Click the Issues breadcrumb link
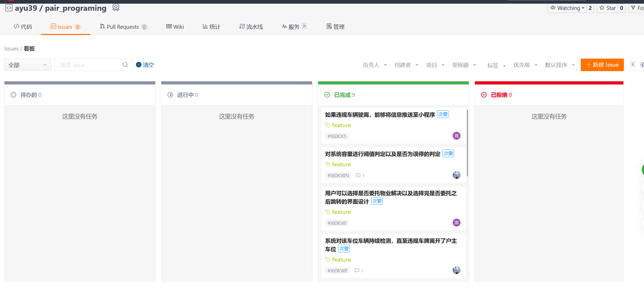The image size is (644, 295). coord(11,49)
